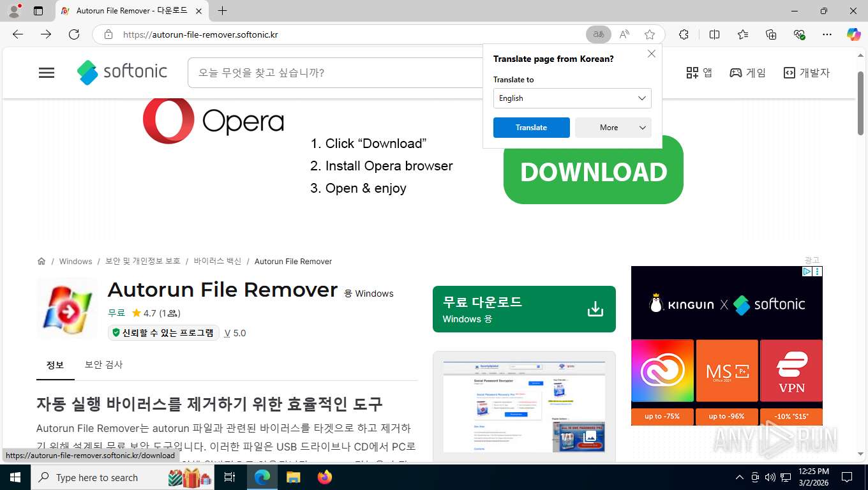The height and width of the screenshot is (490, 868).
Task: Go back to the previous page
Action: click(18, 34)
